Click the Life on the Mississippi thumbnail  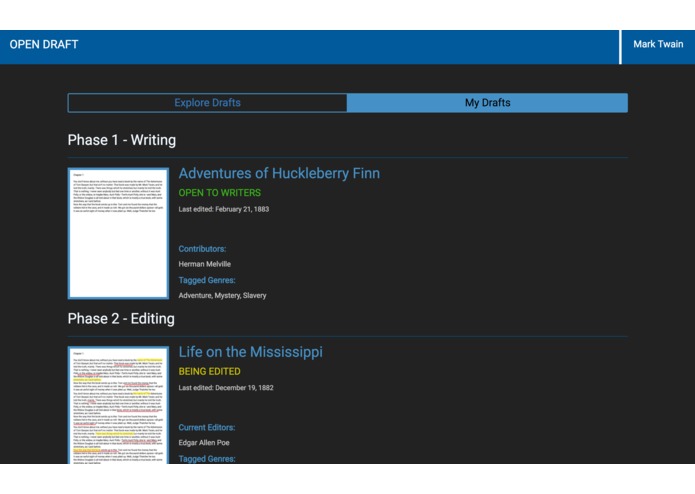tap(118, 405)
